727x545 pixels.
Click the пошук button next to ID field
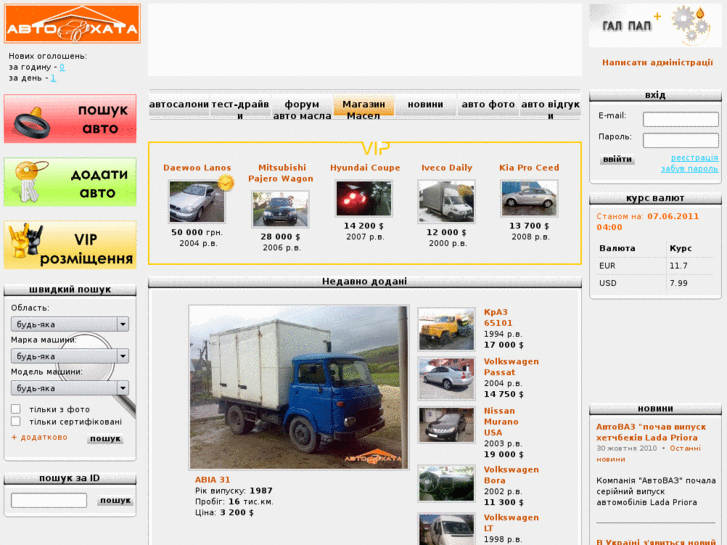coord(115,500)
